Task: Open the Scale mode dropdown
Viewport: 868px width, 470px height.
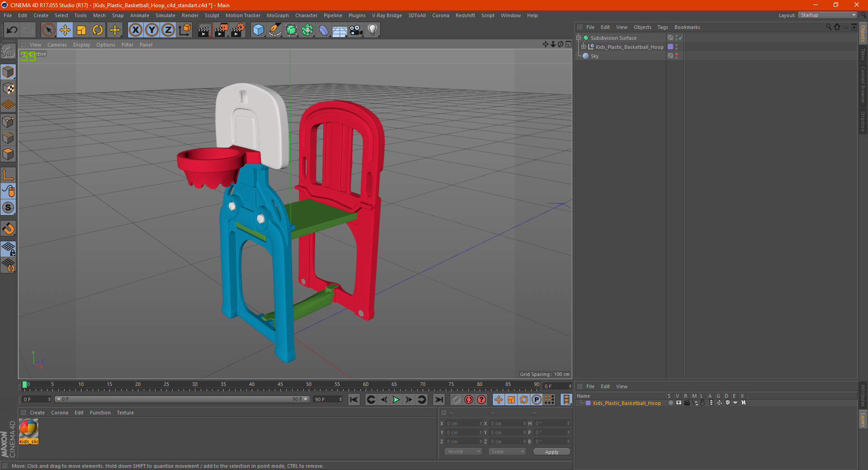Action: (x=507, y=451)
